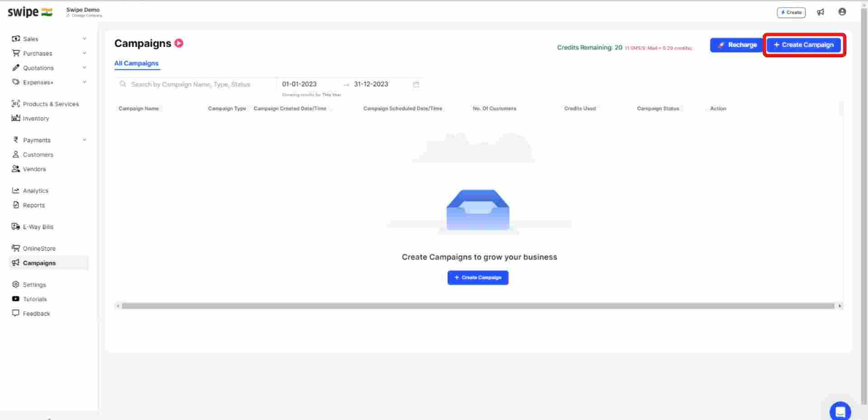Click the Expenses+ tag icon
The width and height of the screenshot is (868, 420).
(16, 82)
